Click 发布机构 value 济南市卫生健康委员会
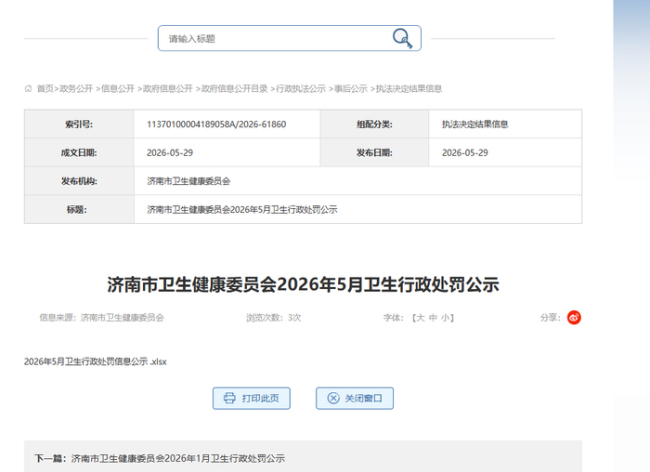The height and width of the screenshot is (472, 650). 189,181
